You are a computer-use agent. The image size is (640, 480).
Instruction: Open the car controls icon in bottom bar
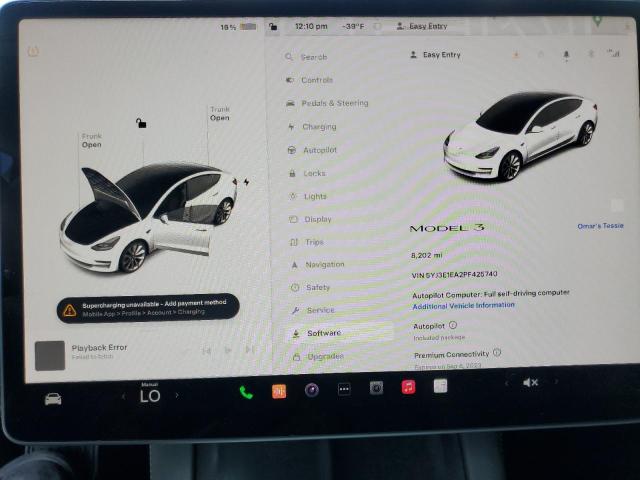click(x=53, y=399)
